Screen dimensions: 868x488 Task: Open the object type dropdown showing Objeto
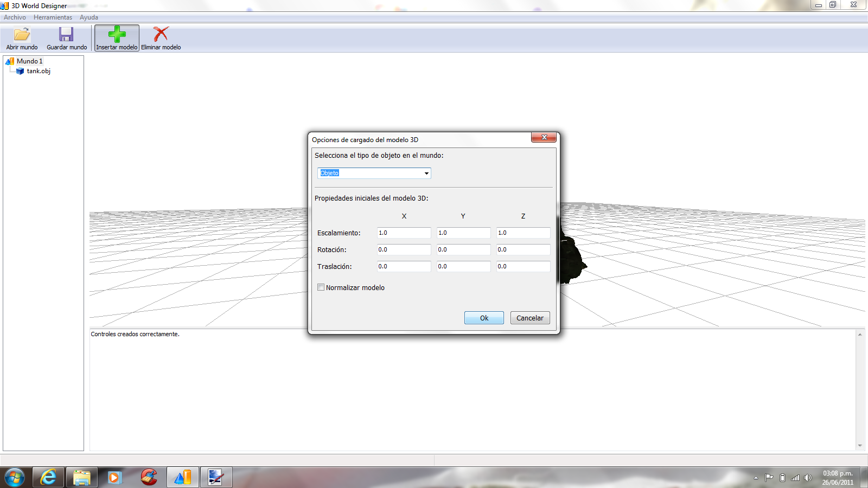374,173
